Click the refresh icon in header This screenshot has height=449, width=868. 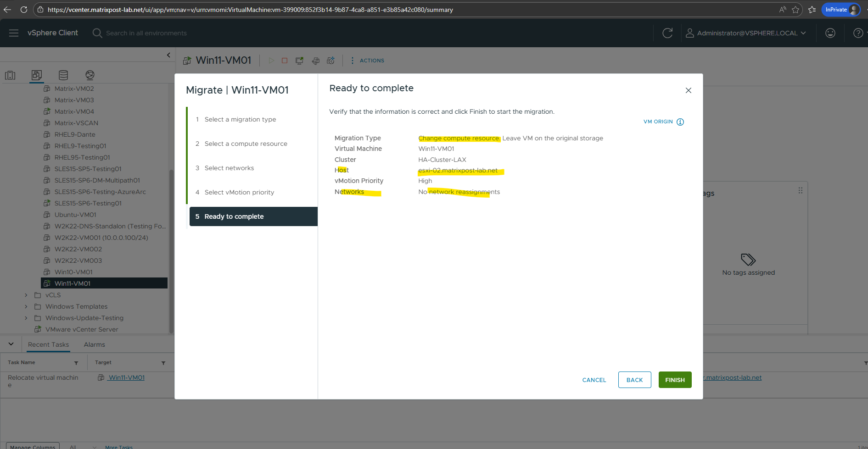[667, 33]
